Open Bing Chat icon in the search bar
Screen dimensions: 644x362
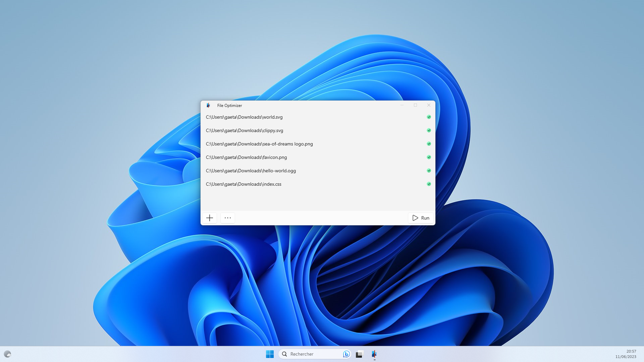[346, 354]
